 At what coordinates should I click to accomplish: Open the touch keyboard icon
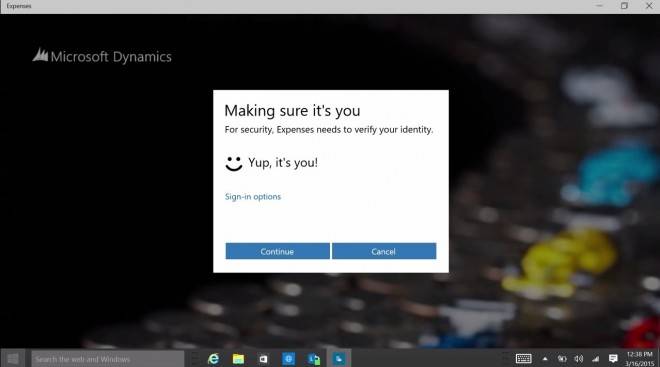point(524,359)
